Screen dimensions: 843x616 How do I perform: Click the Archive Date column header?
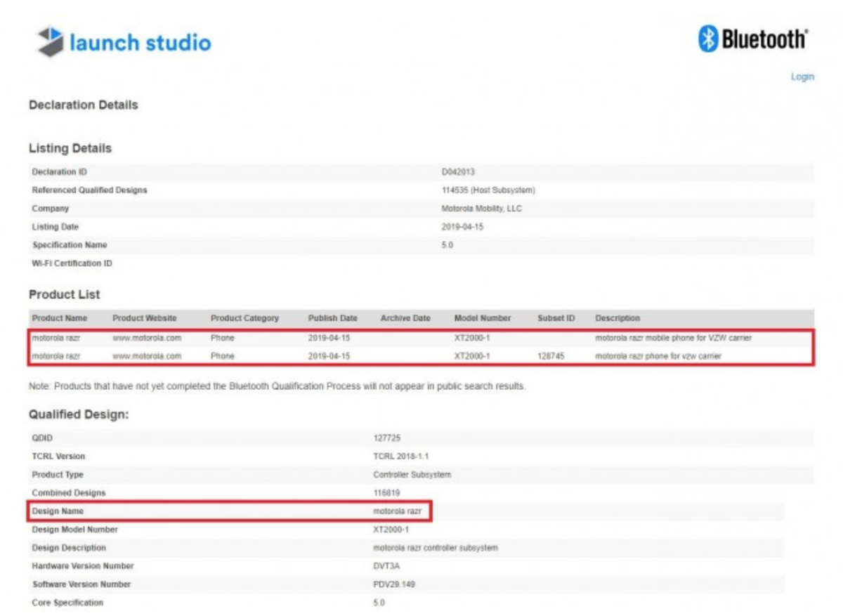(405, 318)
